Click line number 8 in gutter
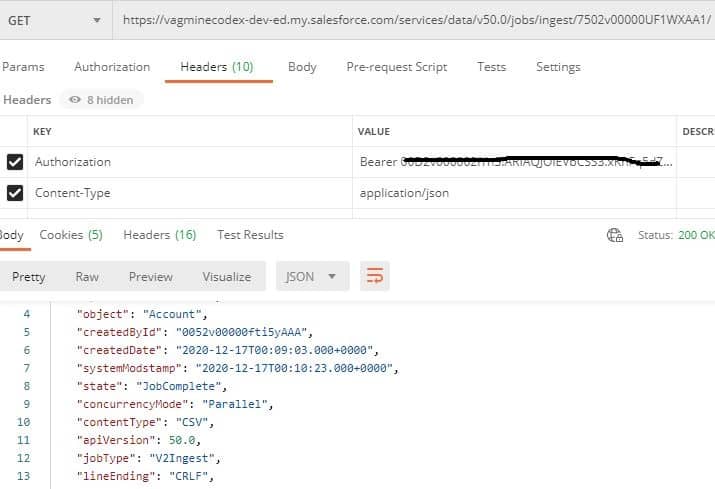Image resolution: width=715 pixels, height=489 pixels. click(x=26, y=386)
